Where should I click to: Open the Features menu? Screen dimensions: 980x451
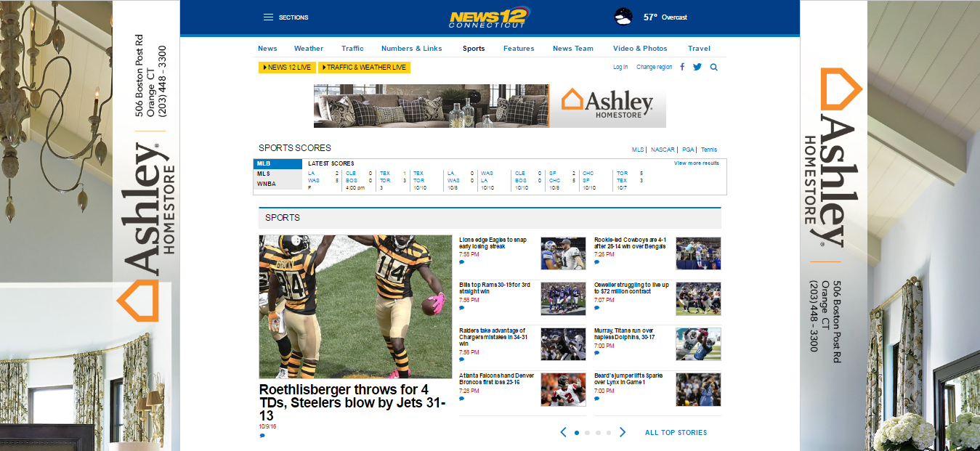click(x=519, y=49)
